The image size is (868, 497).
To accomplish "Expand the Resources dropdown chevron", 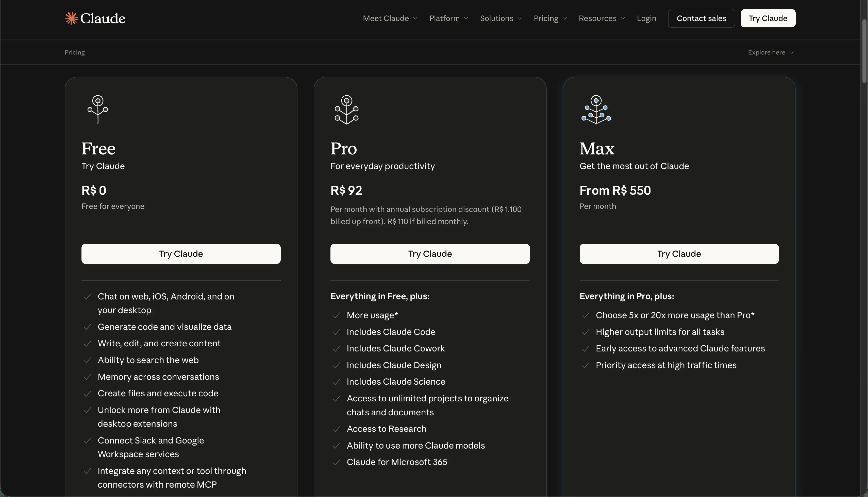I will [623, 19].
